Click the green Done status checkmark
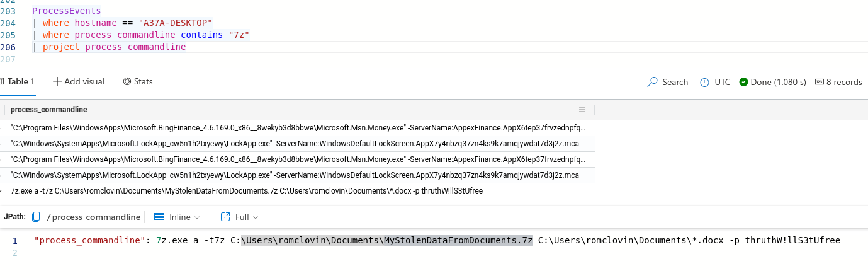 point(743,82)
